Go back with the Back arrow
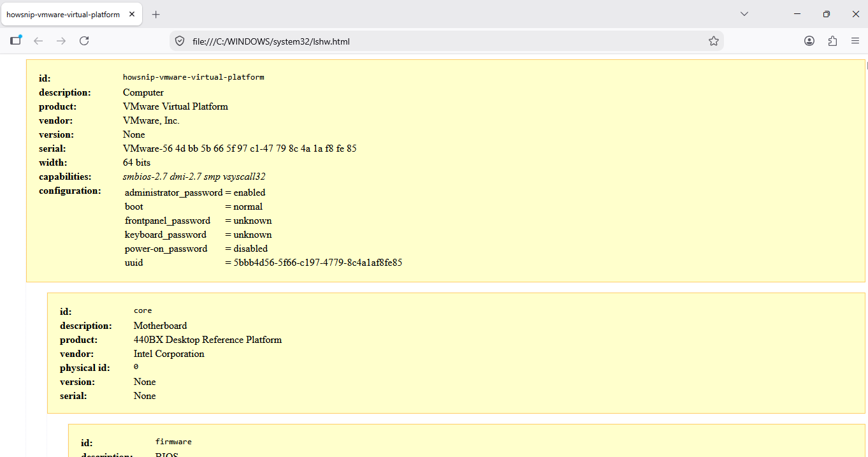This screenshot has width=868, height=457. [x=38, y=41]
